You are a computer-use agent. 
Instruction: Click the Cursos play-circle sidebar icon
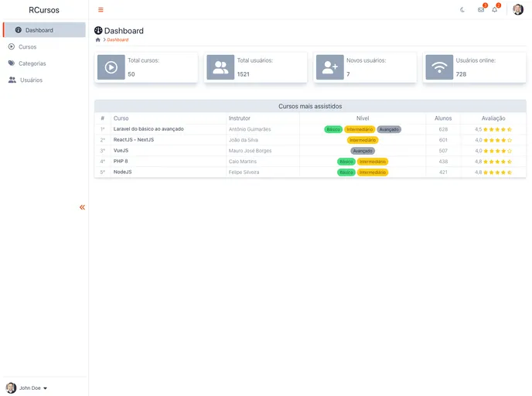[12, 46]
